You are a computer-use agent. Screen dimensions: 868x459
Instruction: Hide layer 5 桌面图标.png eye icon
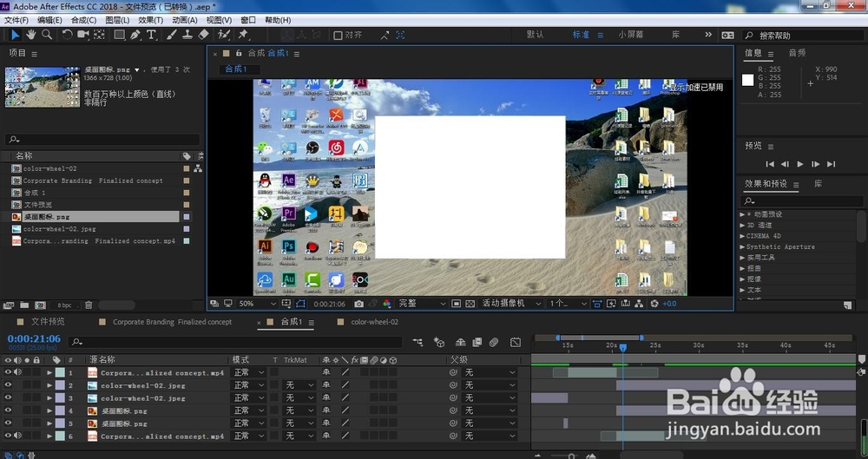(x=8, y=423)
